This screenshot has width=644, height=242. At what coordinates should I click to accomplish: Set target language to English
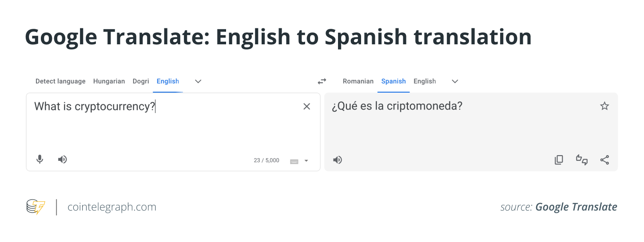pyautogui.click(x=425, y=81)
